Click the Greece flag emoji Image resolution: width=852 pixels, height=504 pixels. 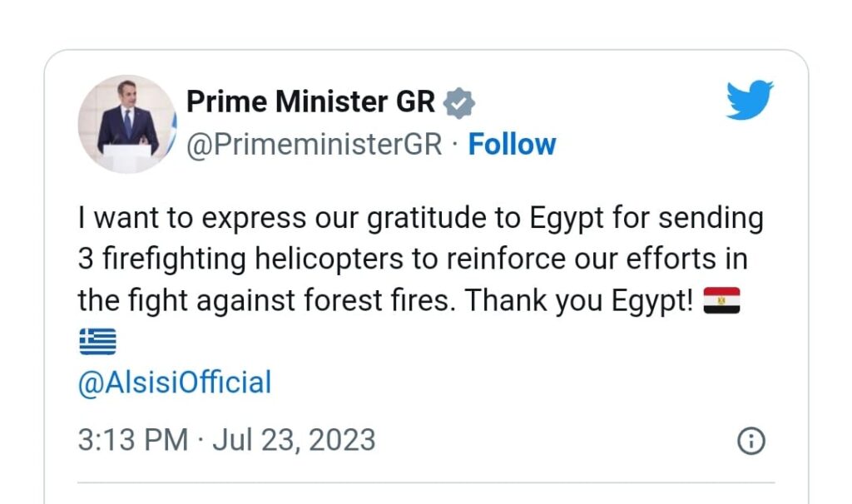[97, 341]
